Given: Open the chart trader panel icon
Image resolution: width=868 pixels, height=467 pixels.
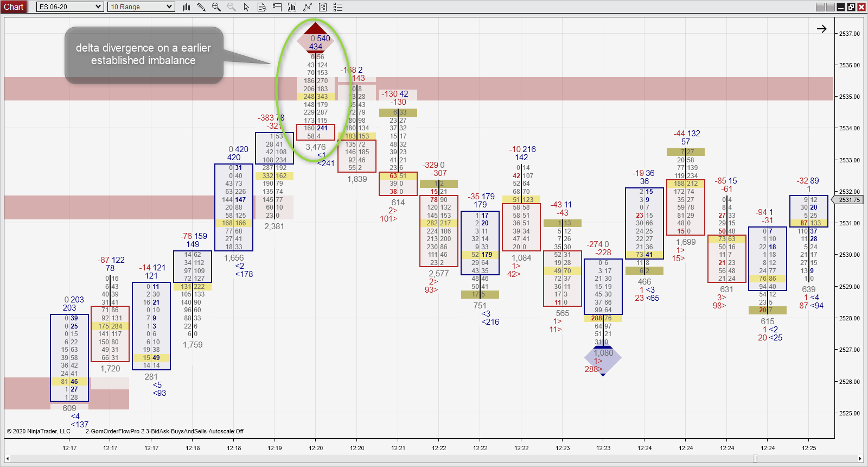Looking at the screenshot, I should tap(277, 7).
